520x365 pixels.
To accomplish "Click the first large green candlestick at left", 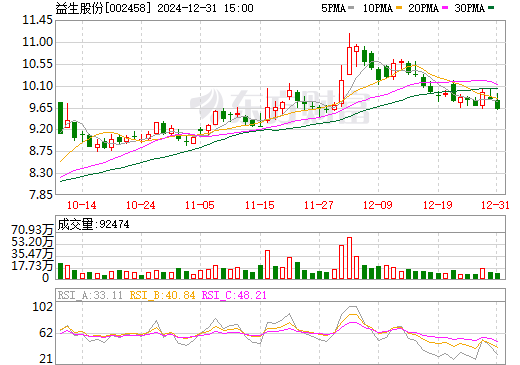I will [x=60, y=118].
